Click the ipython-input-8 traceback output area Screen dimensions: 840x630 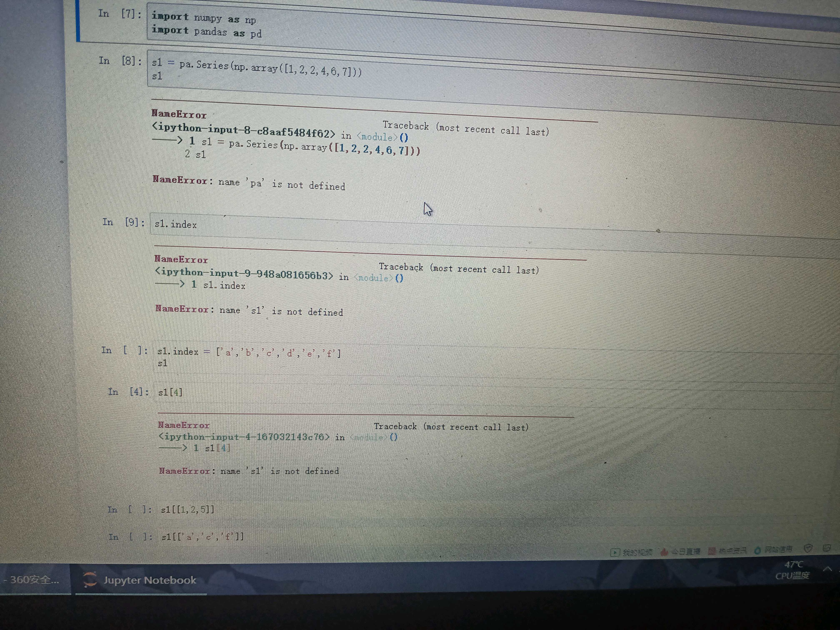(x=243, y=131)
